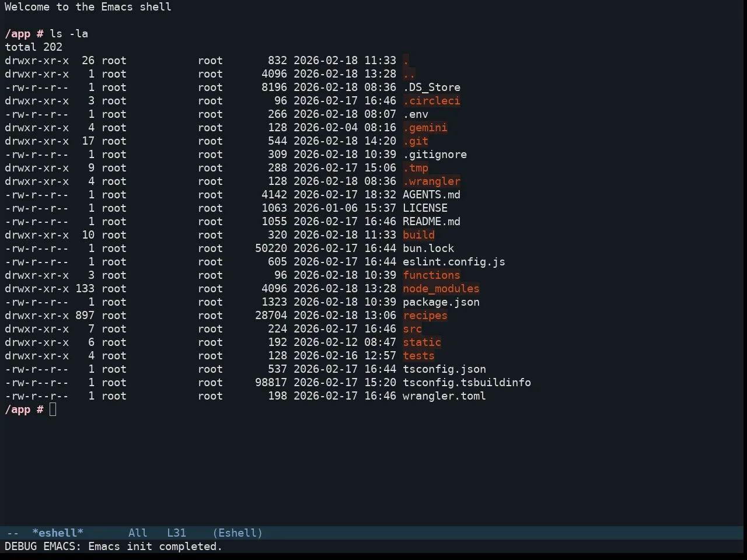
Task: Click the 1323 size for package.json
Action: tap(274, 302)
